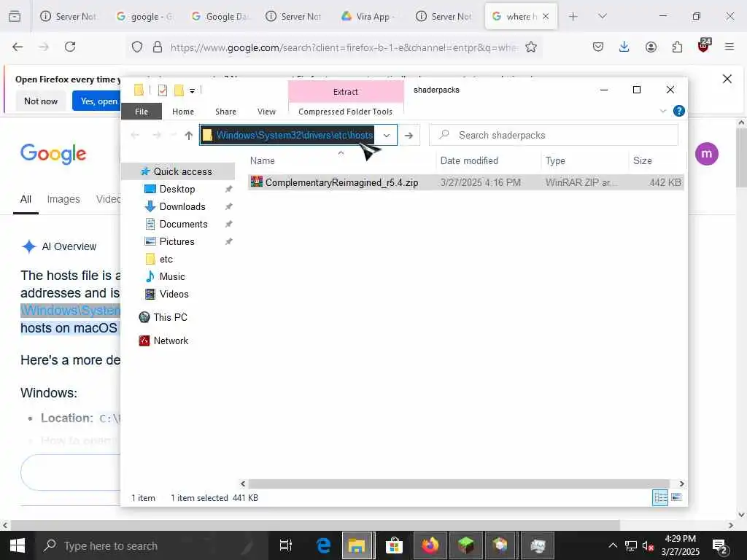Click the New Folder quick access toolbar icon
The height and width of the screenshot is (560, 747).
(x=179, y=90)
